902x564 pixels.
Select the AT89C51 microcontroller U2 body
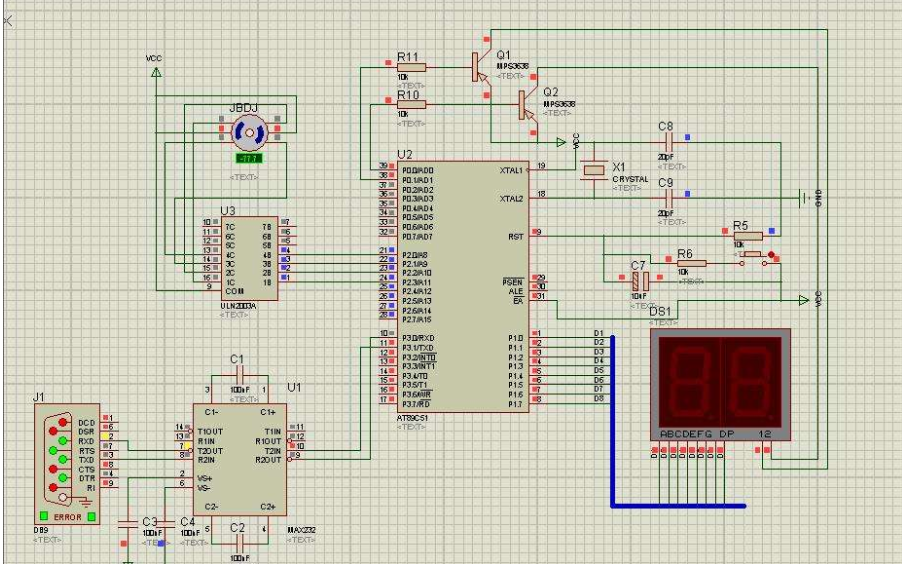tap(466, 290)
